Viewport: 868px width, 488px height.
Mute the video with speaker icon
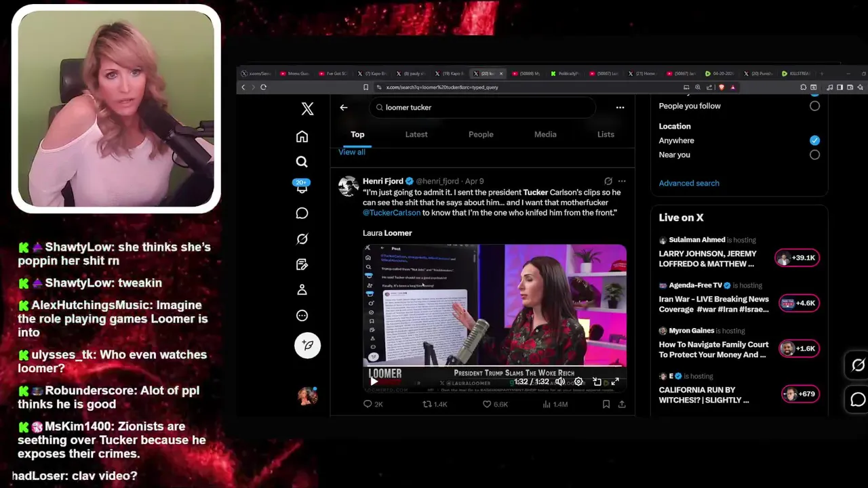560,382
